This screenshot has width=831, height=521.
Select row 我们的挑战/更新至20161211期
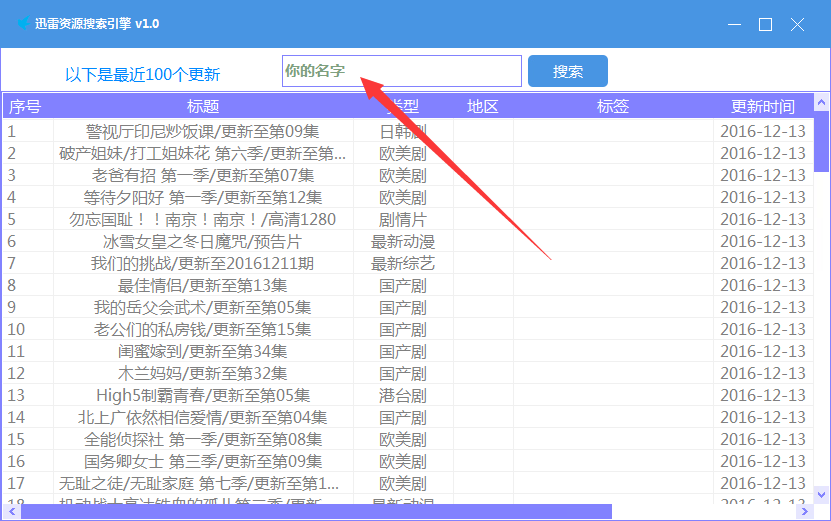coord(408,263)
